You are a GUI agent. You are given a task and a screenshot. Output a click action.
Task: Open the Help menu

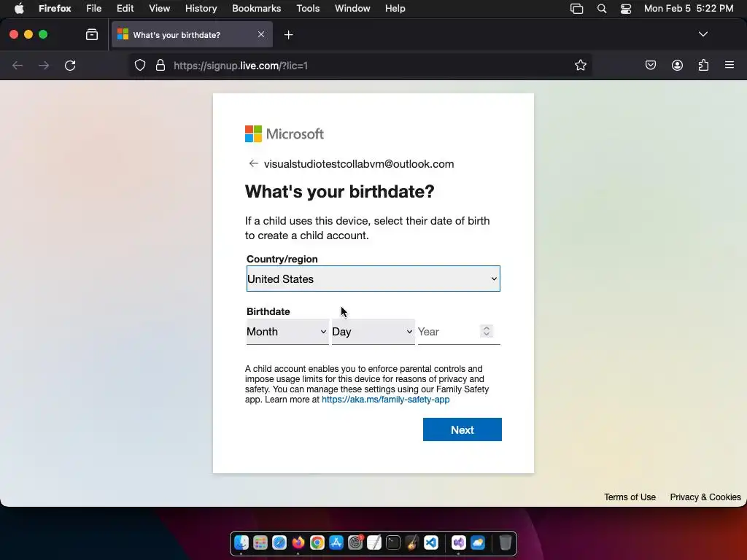[x=395, y=9]
